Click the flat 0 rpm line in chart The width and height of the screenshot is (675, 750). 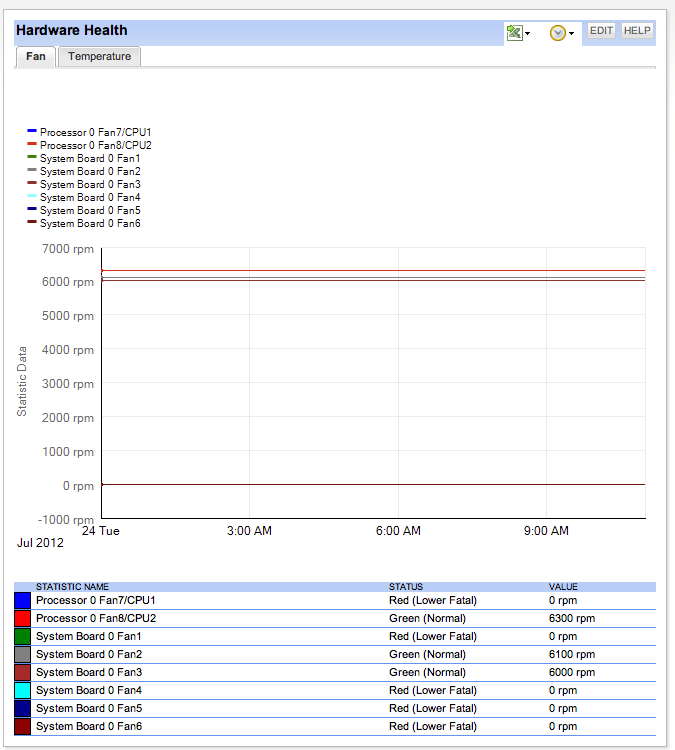[373, 485]
